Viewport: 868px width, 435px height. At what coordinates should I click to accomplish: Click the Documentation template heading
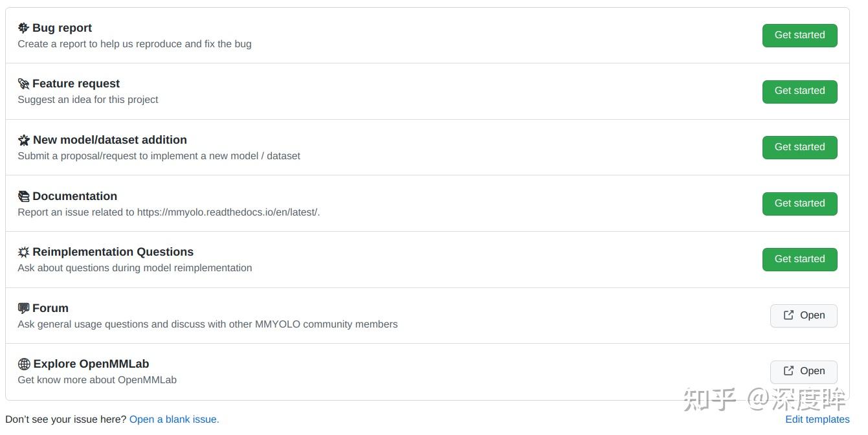click(x=74, y=196)
